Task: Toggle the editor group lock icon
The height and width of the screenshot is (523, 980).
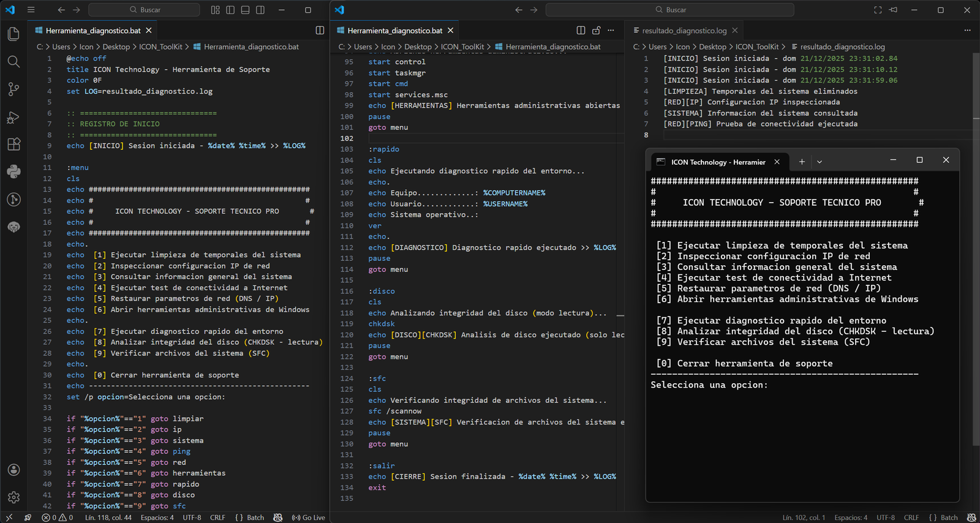Action: point(596,31)
